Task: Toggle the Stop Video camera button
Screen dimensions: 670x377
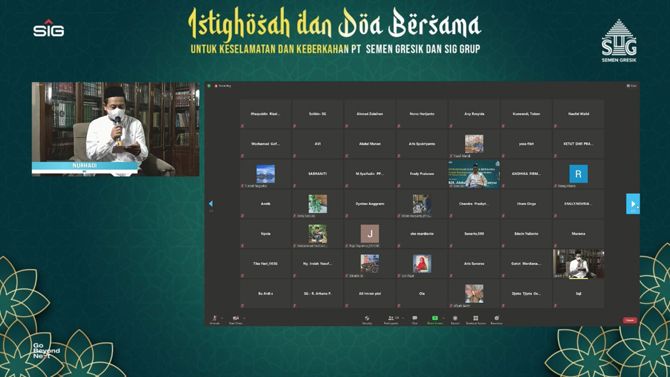Action: (236, 320)
